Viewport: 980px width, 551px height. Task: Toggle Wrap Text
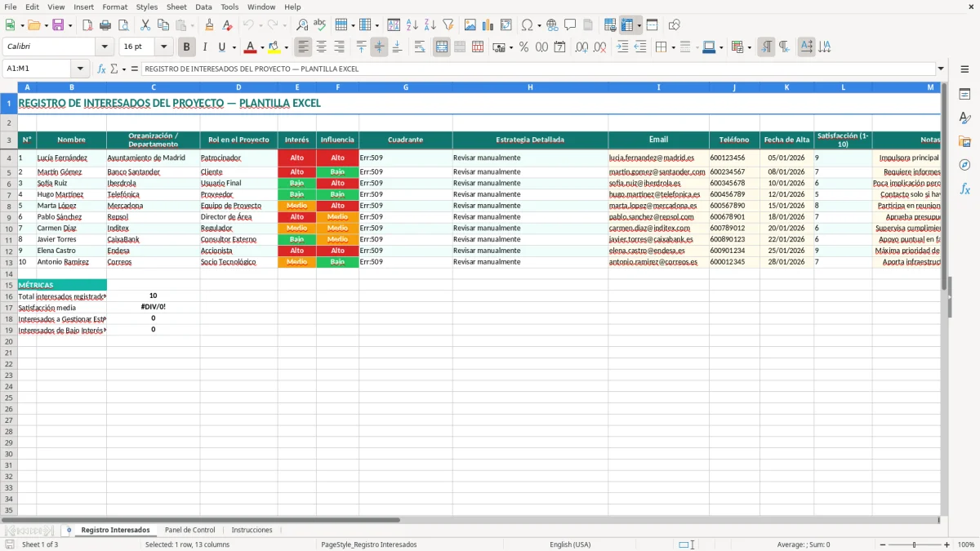420,47
